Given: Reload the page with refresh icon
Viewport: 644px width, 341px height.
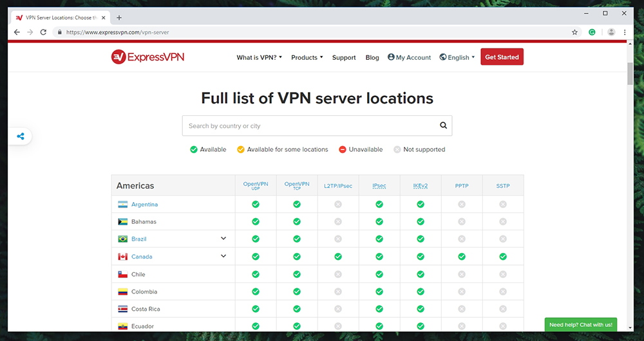Looking at the screenshot, I should [43, 32].
